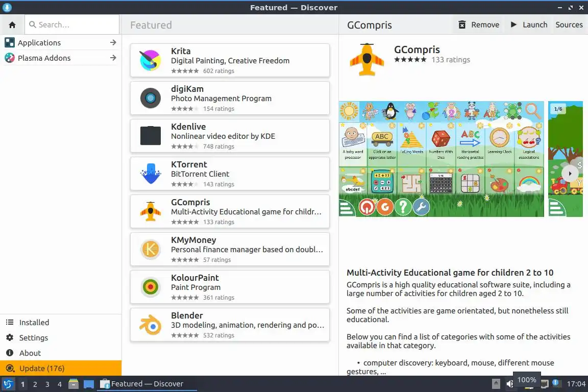Viewport: 588px width, 392px height.
Task: Open the Krita app icon
Action: point(151,60)
